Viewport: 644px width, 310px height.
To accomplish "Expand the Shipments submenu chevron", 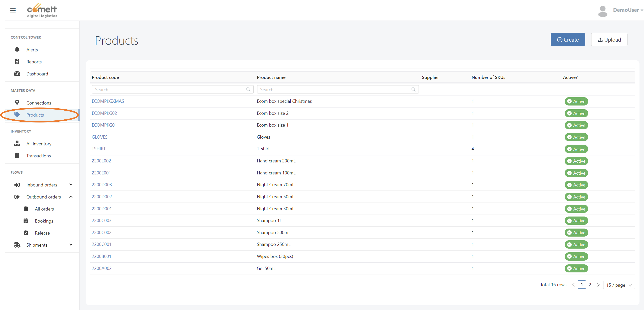I will click(71, 245).
